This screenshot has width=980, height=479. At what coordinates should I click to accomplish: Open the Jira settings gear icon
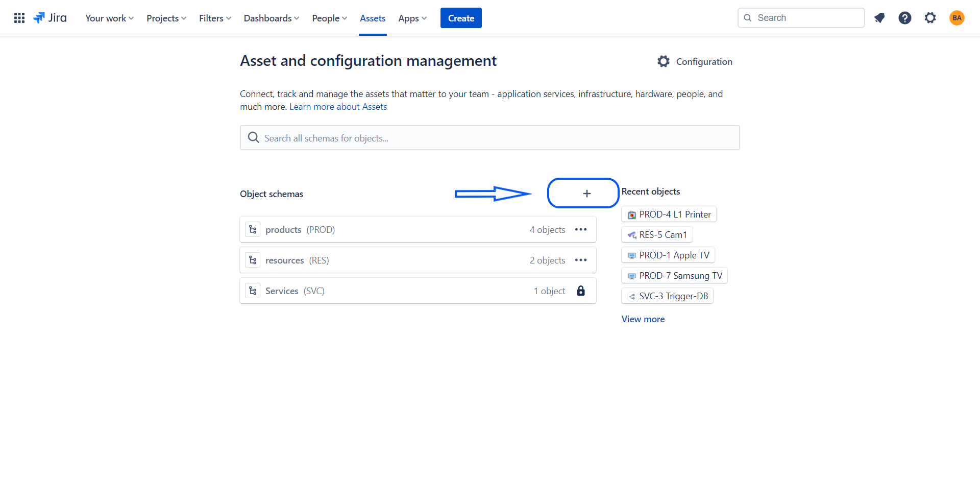coord(930,18)
